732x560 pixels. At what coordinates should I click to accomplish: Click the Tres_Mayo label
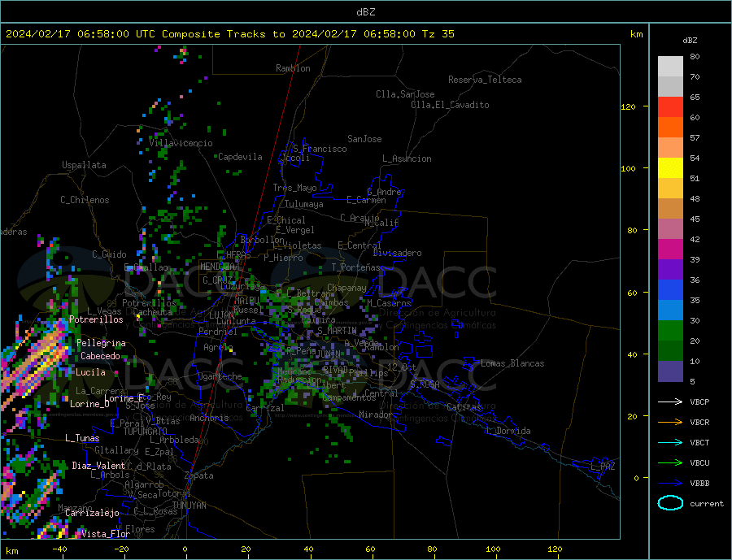[294, 188]
